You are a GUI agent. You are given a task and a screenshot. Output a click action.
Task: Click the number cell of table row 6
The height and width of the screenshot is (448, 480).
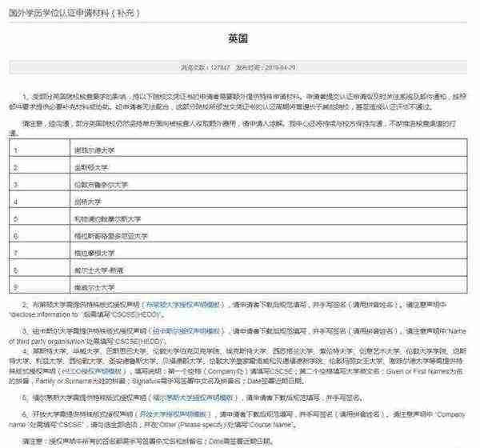tap(39, 234)
